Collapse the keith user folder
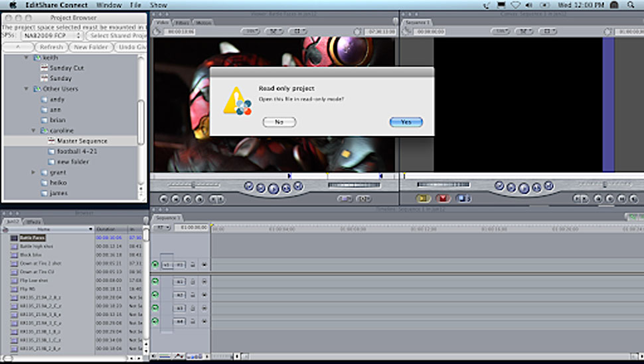This screenshot has height=364, width=644. [x=27, y=58]
